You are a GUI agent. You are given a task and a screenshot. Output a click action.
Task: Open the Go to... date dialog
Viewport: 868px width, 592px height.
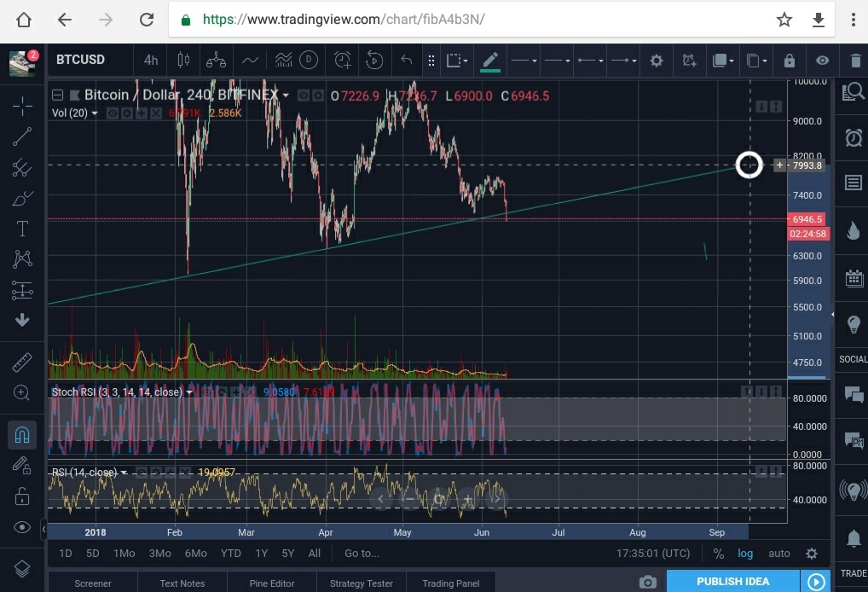tap(362, 554)
